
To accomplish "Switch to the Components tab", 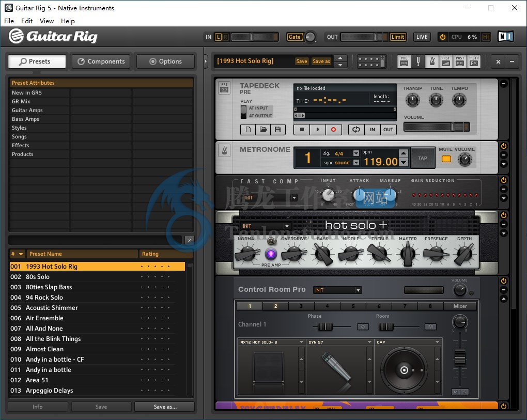I will click(x=101, y=61).
